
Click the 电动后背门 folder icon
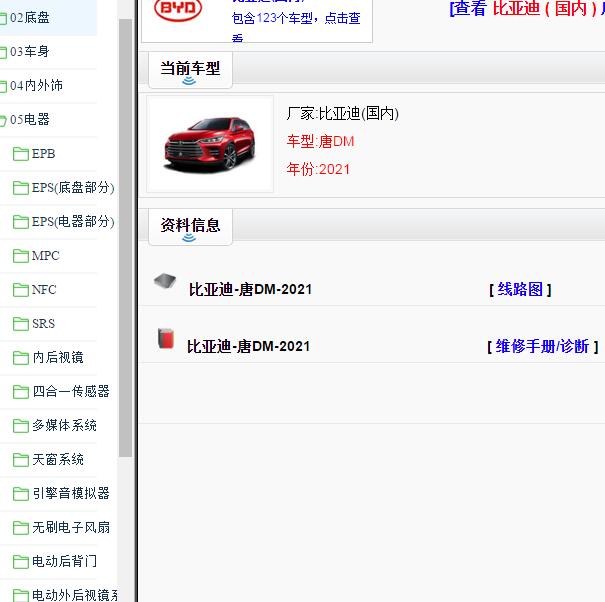pos(20,561)
